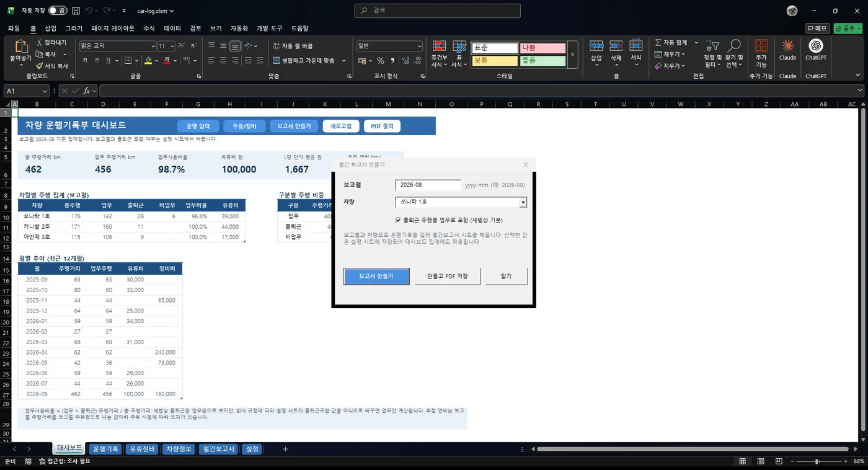Toggle Wrap Text (자동 줄 바꿈)
The image size is (868, 470).
click(293, 46)
